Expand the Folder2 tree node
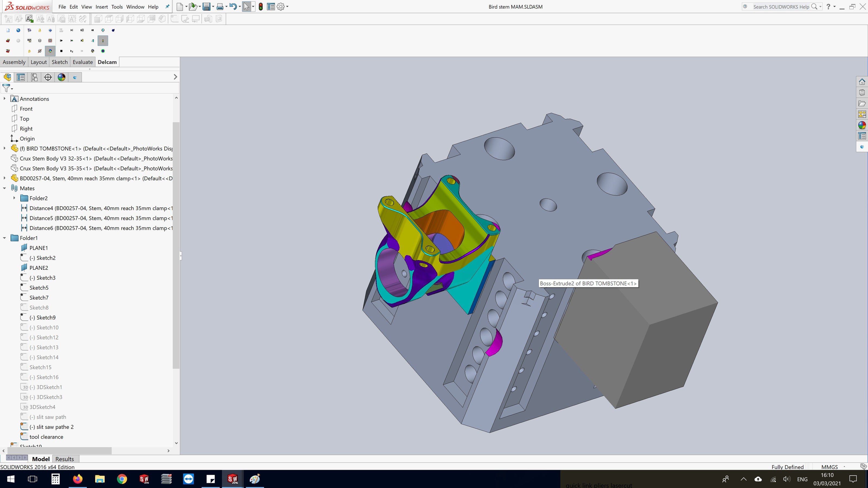 click(14, 198)
